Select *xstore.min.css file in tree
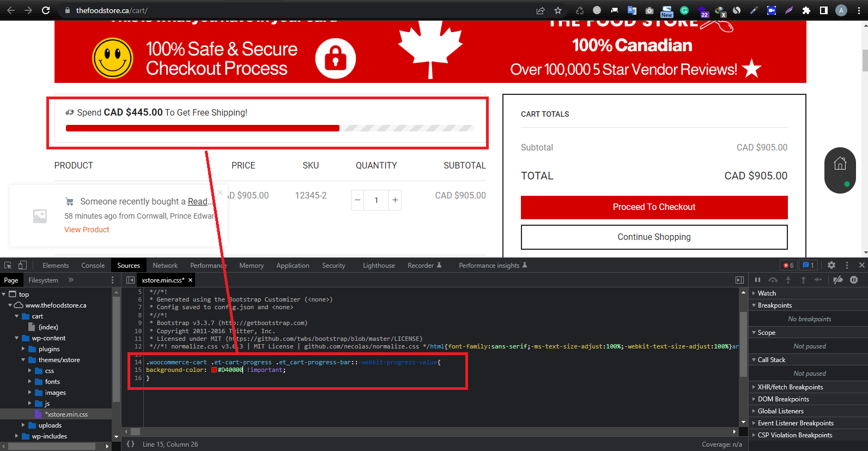 (66, 414)
